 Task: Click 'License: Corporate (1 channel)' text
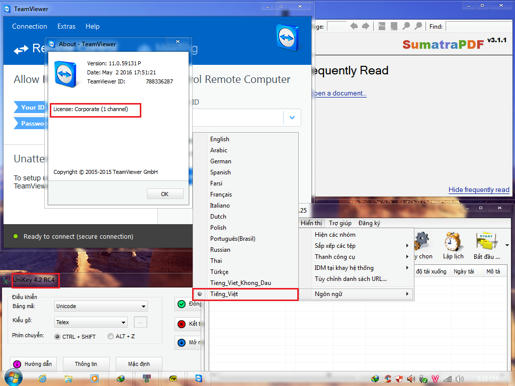[x=91, y=109]
